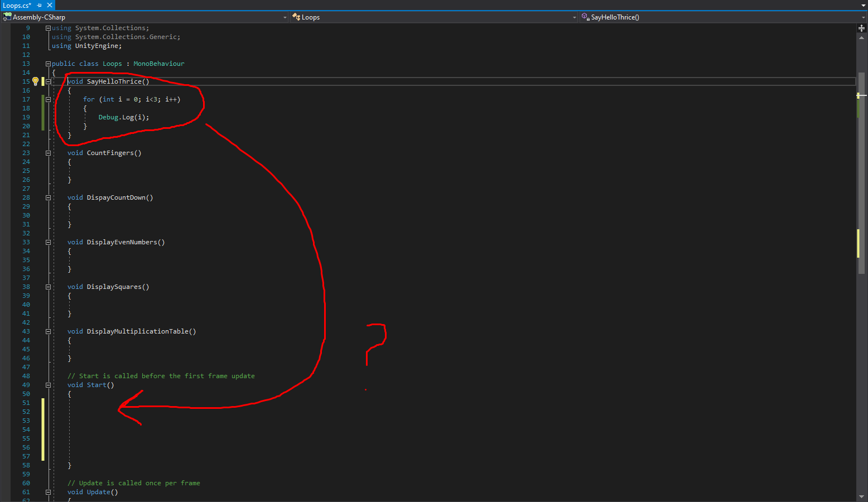868x502 pixels.
Task: Open the SayHelloThrice() member dropdown
Action: point(863,17)
